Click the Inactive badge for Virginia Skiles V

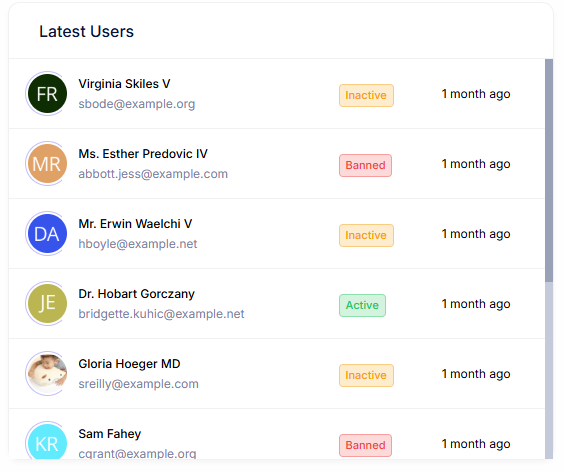[366, 95]
